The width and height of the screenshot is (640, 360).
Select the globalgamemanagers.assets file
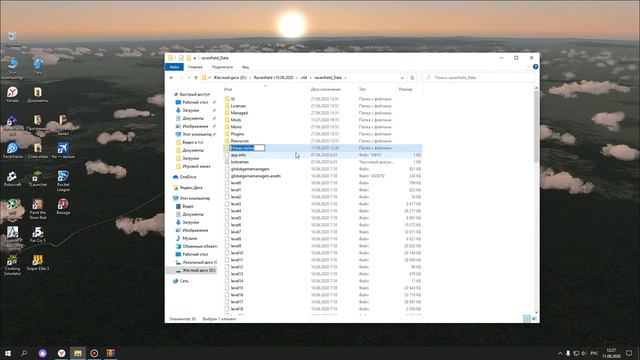[256, 176]
